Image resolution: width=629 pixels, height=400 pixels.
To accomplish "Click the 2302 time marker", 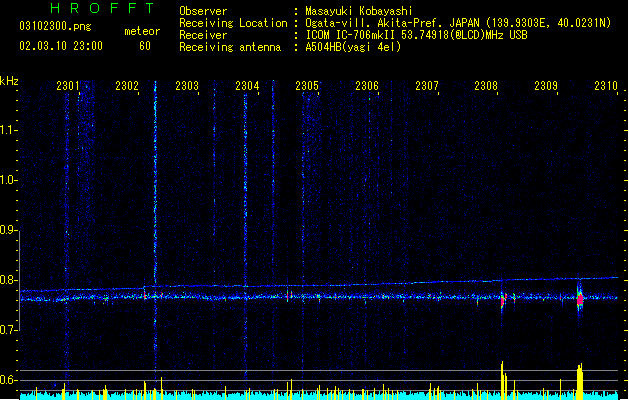I will (x=127, y=86).
